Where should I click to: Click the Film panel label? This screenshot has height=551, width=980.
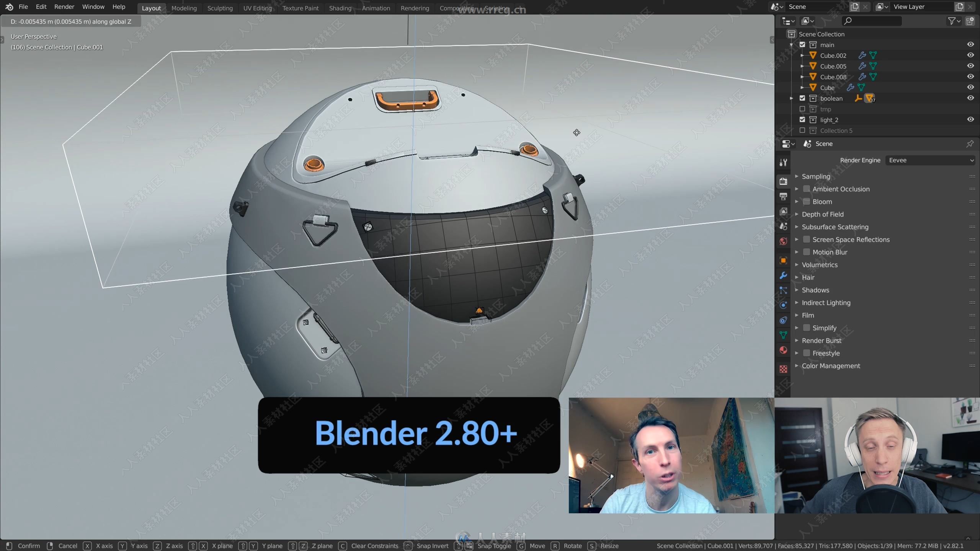tap(808, 315)
